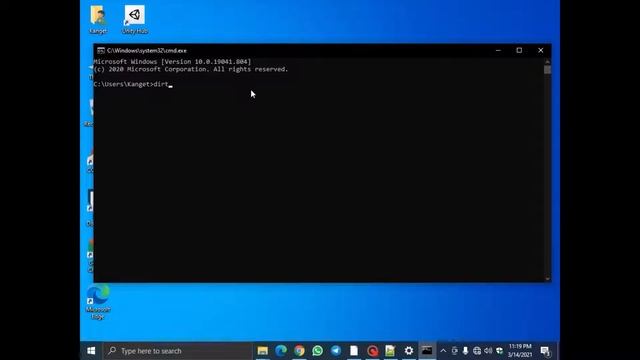Open the volume control tray icon
The image size is (640, 360).
pyautogui.click(x=488, y=351)
